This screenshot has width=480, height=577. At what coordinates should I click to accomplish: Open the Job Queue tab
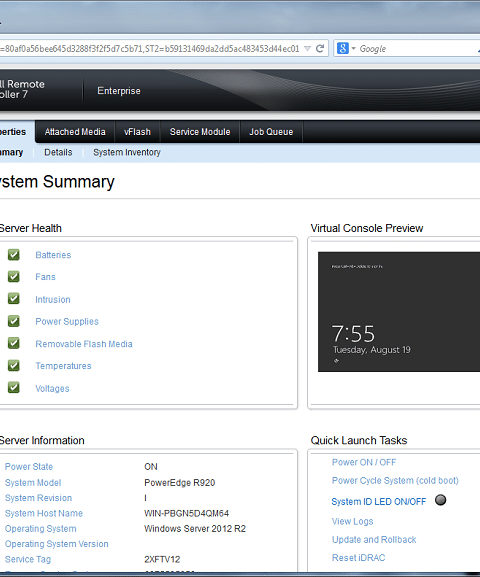coord(271,132)
